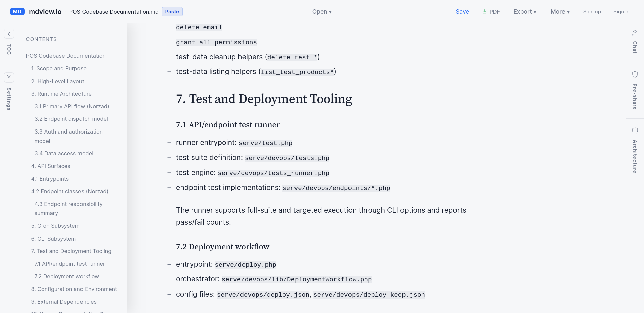The height and width of the screenshot is (313, 644).
Task: Jump to 7. Test and Deployment Tooling entry
Action: 71,251
